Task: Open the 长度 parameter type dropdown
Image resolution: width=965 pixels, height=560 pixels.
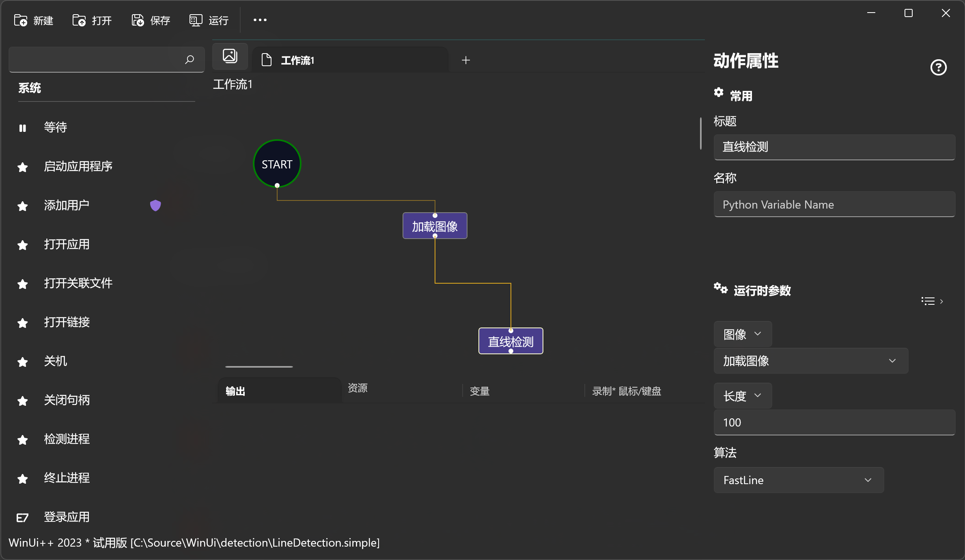Action: (x=742, y=396)
